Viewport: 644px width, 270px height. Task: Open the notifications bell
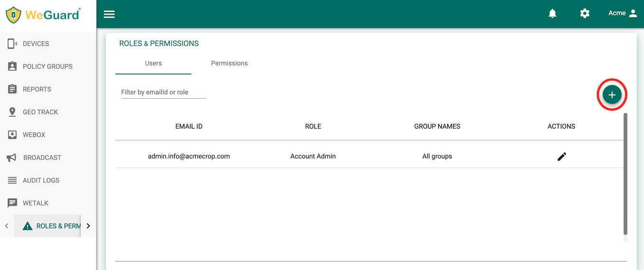(x=552, y=13)
